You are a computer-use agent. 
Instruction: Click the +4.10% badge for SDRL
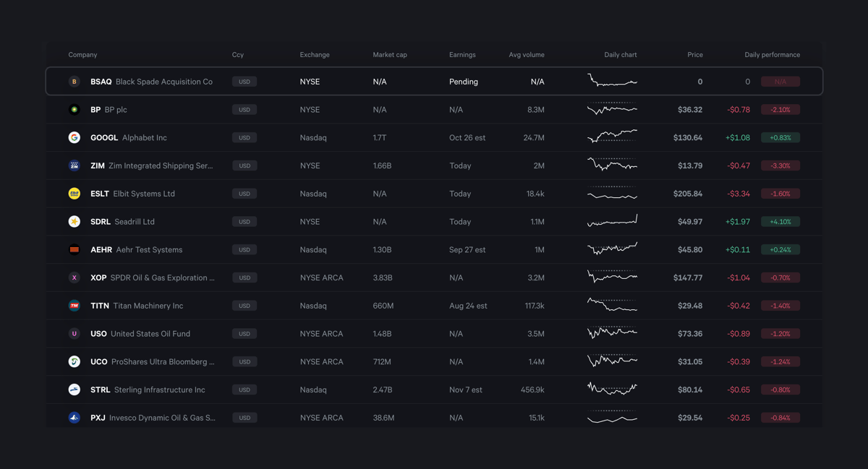781,221
